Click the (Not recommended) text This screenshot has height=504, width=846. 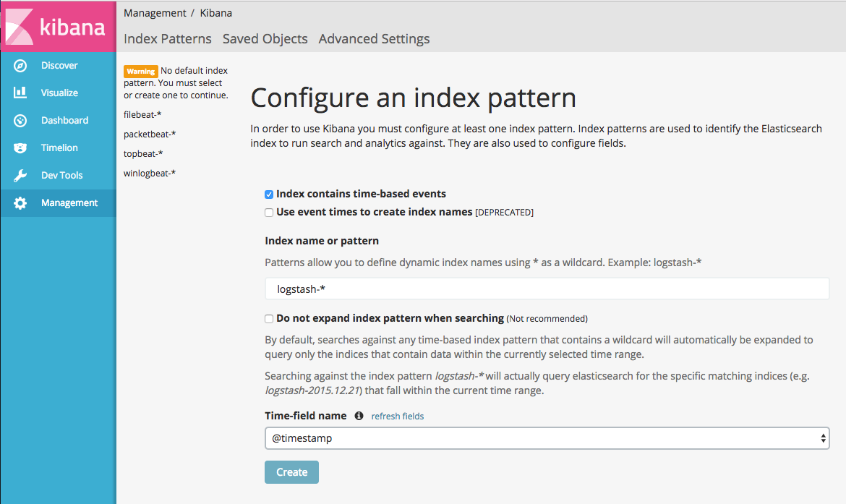pos(547,319)
